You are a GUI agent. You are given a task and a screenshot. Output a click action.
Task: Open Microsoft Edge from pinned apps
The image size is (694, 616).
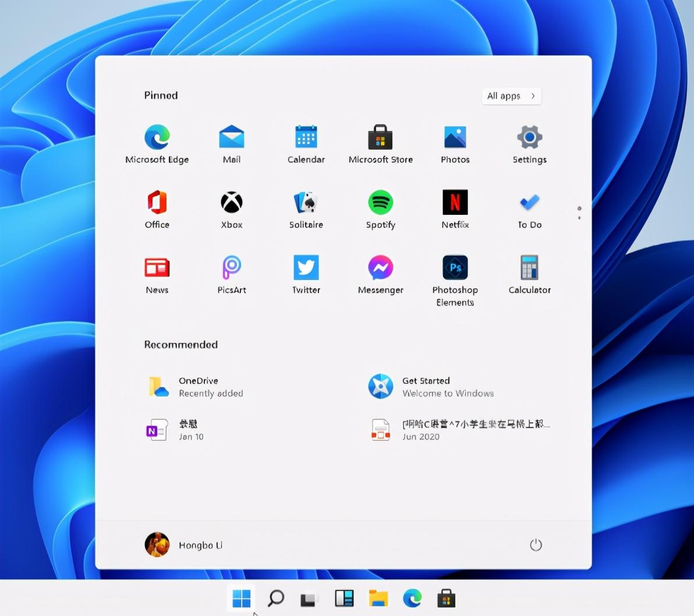(157, 144)
